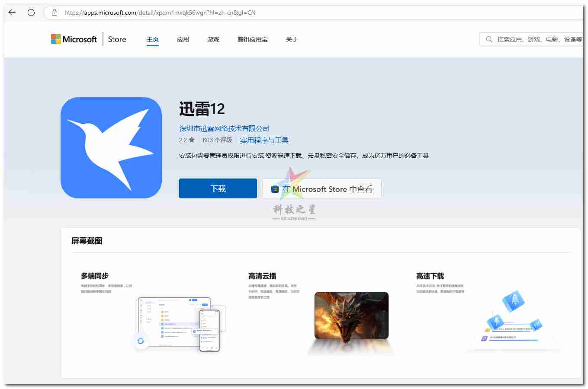Click the 迅雷12 blue bird app icon
The height and width of the screenshot is (389, 588).
(x=111, y=147)
